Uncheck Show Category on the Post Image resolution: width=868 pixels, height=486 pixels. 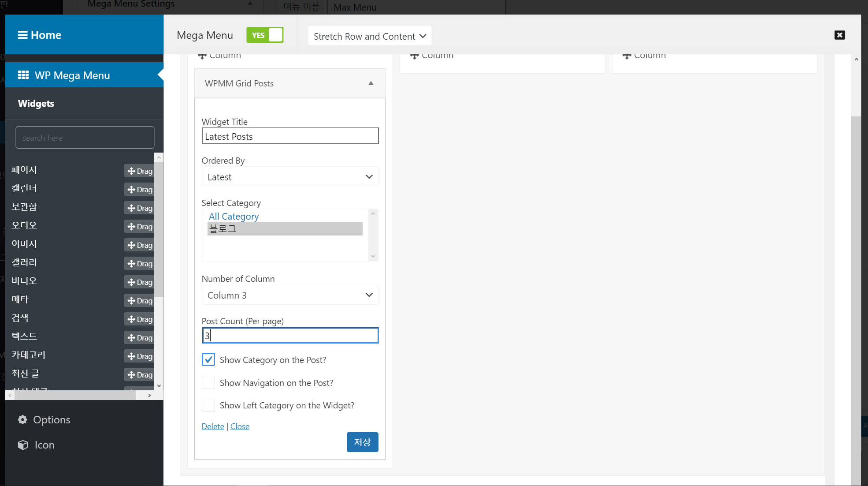pos(208,359)
